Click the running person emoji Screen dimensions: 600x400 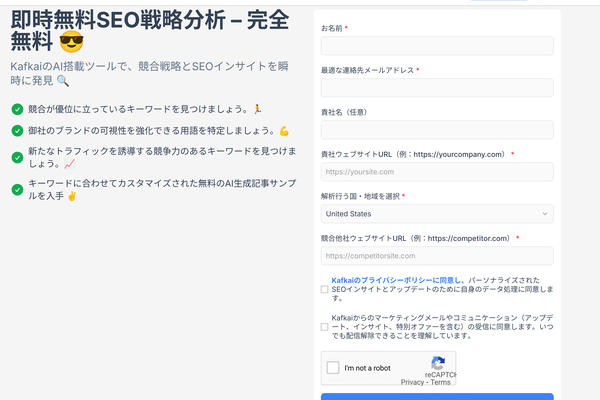[258, 109]
